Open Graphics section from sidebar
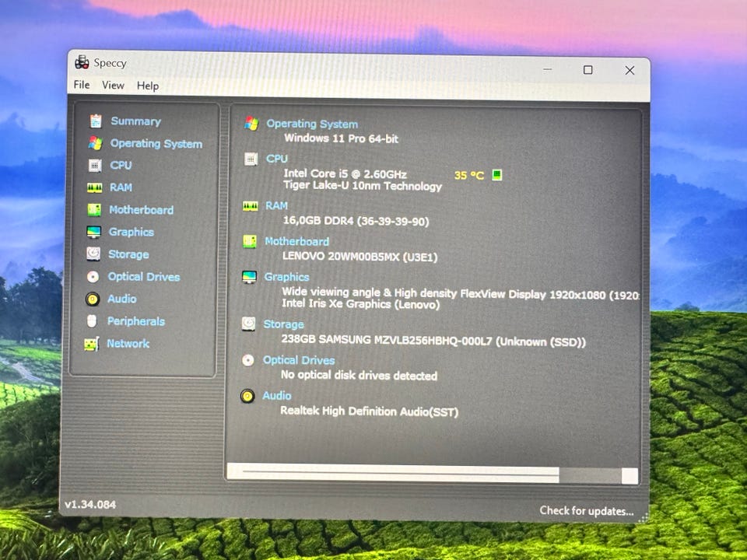747x560 pixels. [131, 232]
